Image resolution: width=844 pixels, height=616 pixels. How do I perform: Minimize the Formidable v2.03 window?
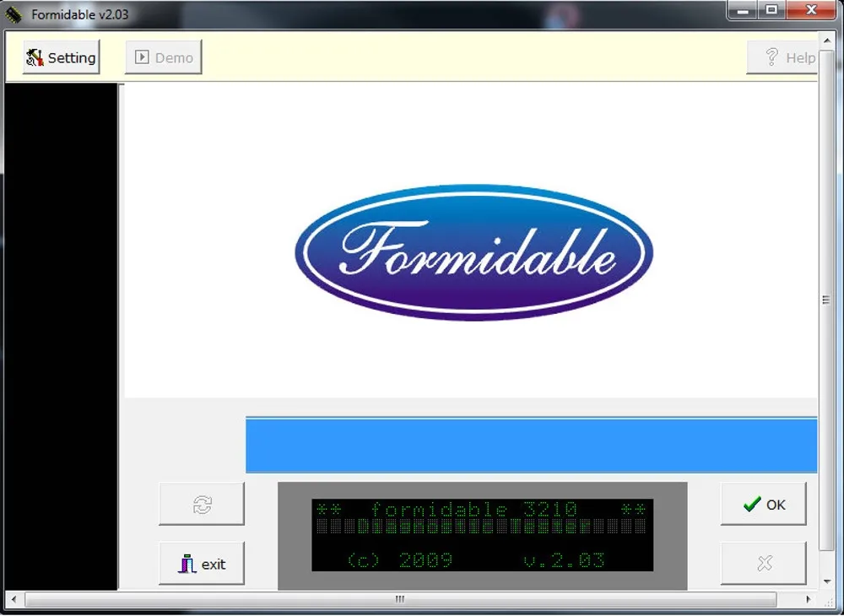741,10
